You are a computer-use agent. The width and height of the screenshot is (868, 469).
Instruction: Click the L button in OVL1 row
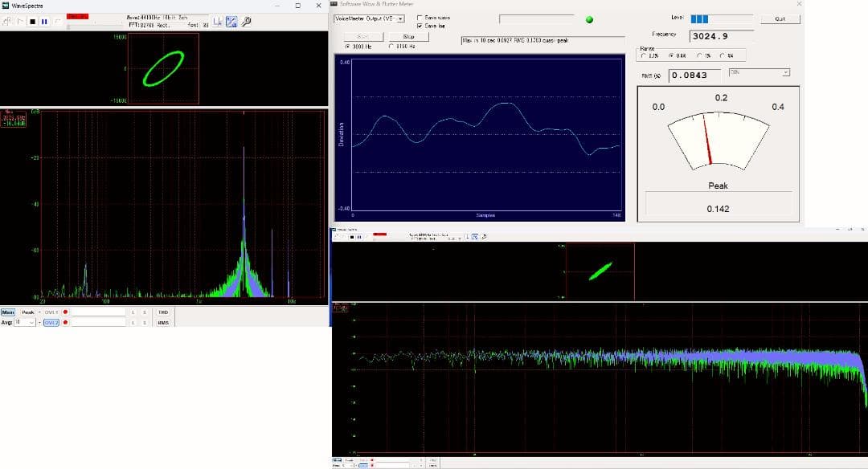(x=133, y=312)
